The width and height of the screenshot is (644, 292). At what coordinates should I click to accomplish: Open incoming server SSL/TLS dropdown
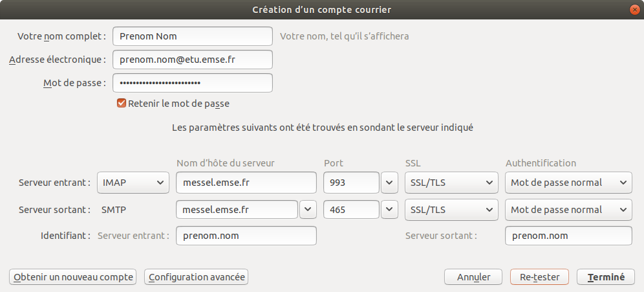[451, 183]
